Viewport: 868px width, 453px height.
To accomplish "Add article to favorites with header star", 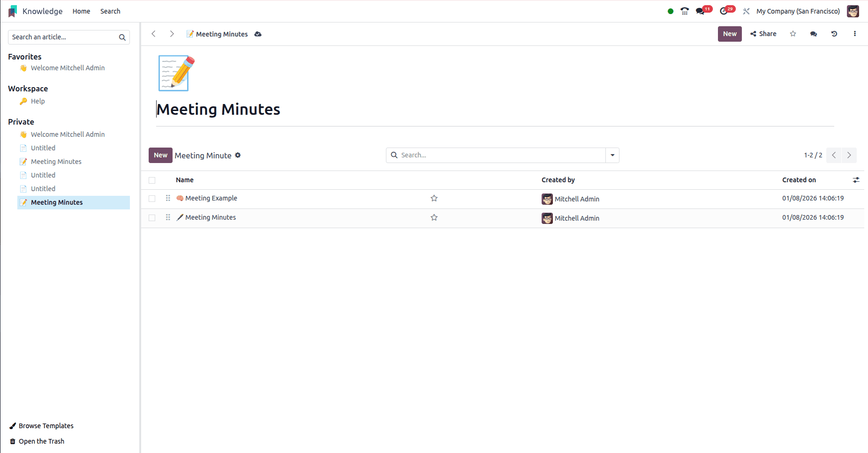I will click(793, 34).
